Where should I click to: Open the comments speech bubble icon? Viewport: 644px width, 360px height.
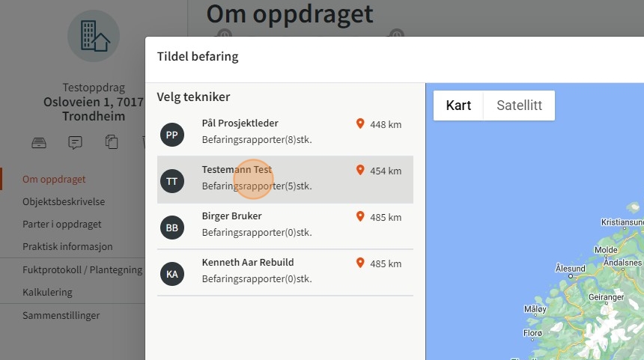click(75, 142)
